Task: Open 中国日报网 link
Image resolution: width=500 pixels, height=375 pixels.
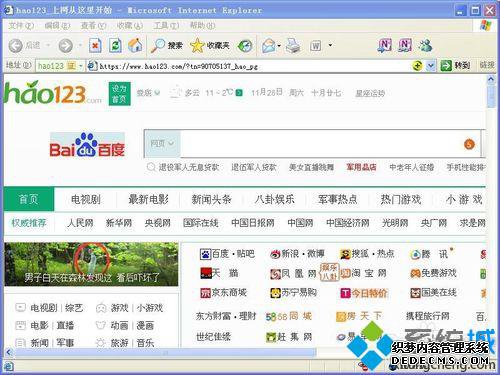Action: click(253, 223)
